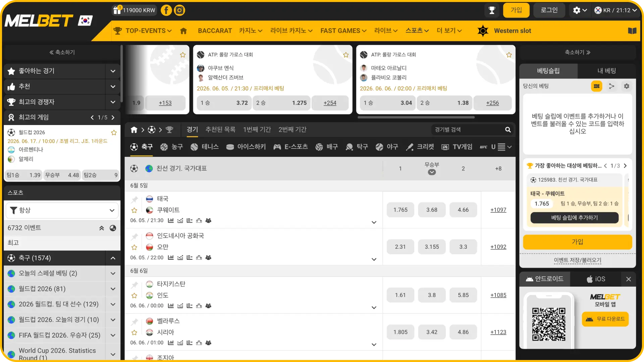Go to home via the house icon in navigation

(183, 31)
